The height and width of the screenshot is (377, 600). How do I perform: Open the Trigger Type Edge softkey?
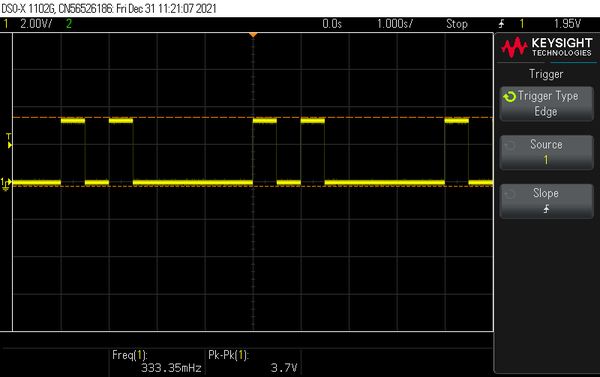click(x=546, y=104)
